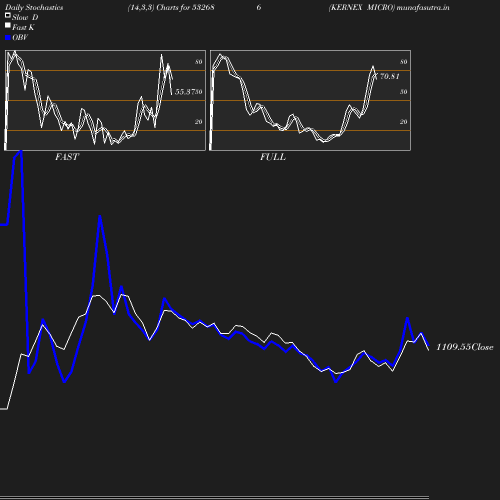Click the blue OBV legend swatch
500x500 pixels.
[8, 38]
